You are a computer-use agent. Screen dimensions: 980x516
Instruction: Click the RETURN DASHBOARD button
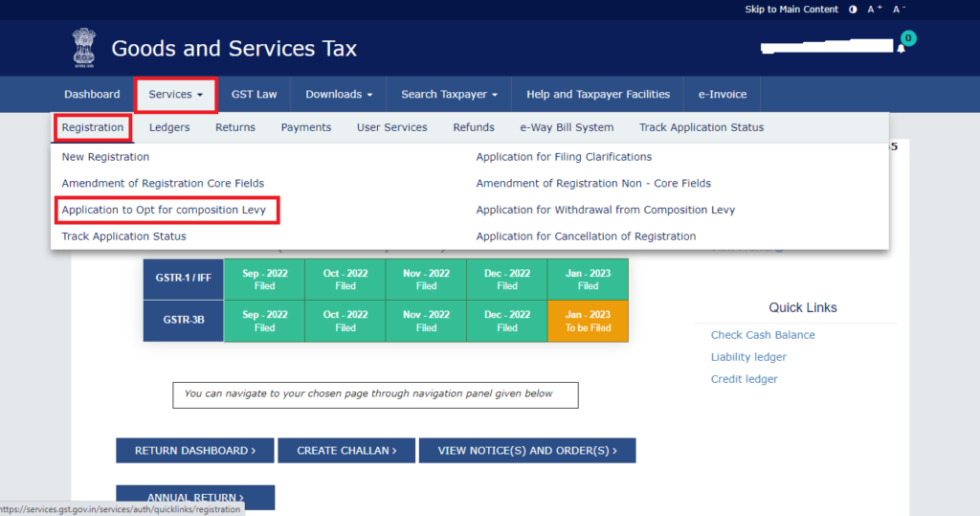(195, 450)
